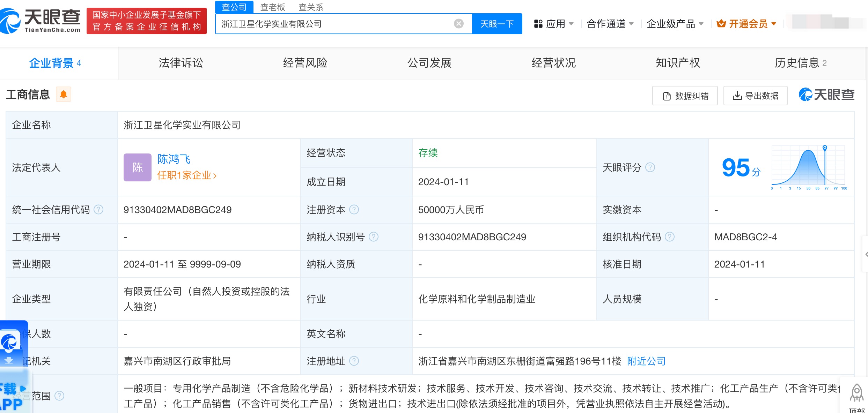Click the 天眼一下 search button
Image resolution: width=868 pixels, height=413 pixels.
coord(497,24)
